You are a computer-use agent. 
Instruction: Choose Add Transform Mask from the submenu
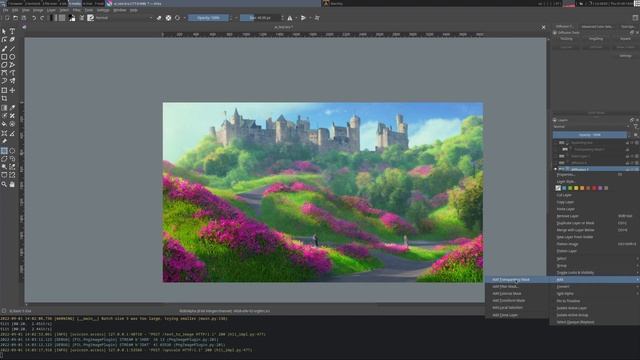[517, 300]
